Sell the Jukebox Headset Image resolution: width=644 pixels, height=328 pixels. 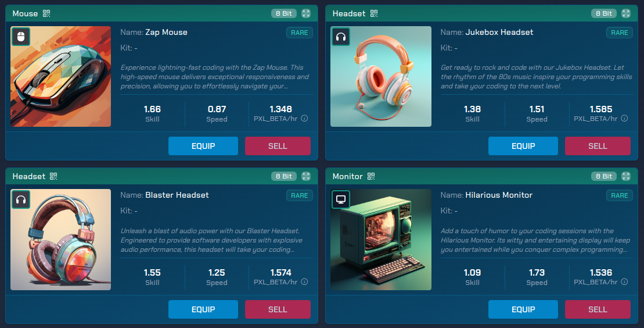pos(598,146)
